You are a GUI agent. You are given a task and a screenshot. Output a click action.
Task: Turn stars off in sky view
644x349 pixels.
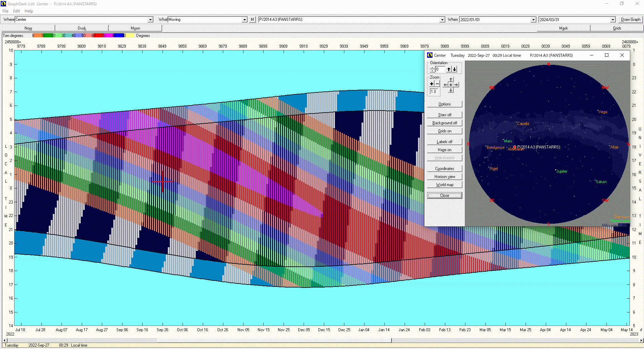point(445,115)
